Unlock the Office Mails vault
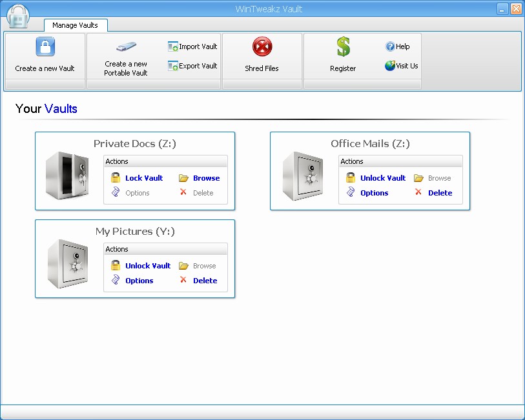Image resolution: width=525 pixels, height=420 pixels. point(382,177)
